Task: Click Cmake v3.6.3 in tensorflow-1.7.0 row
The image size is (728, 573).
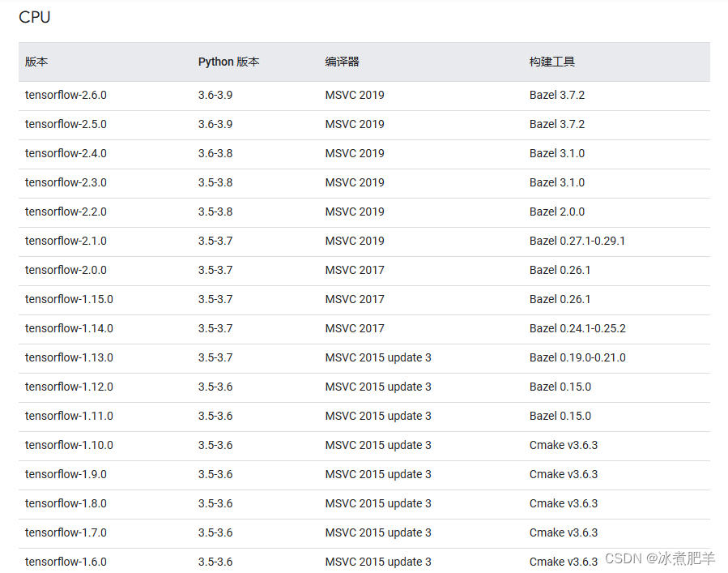Action: point(564,532)
